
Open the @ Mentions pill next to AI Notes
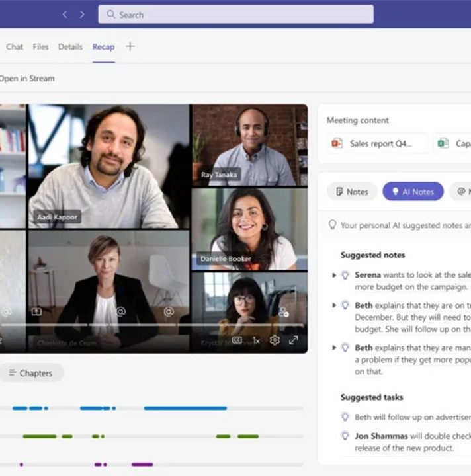click(x=460, y=192)
